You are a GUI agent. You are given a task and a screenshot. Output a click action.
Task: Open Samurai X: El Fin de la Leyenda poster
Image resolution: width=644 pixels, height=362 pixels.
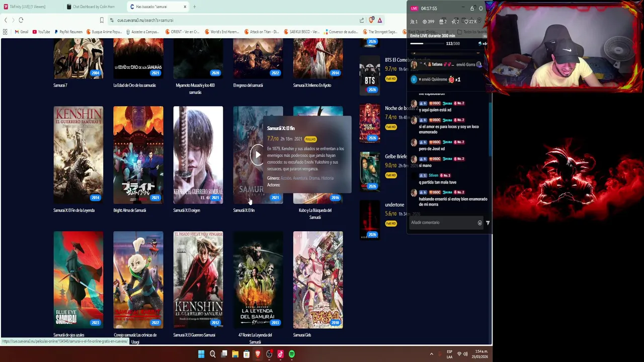pos(78,155)
